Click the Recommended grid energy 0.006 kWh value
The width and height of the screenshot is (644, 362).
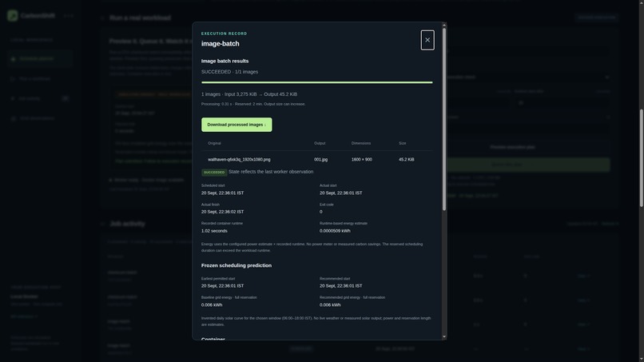point(330,305)
